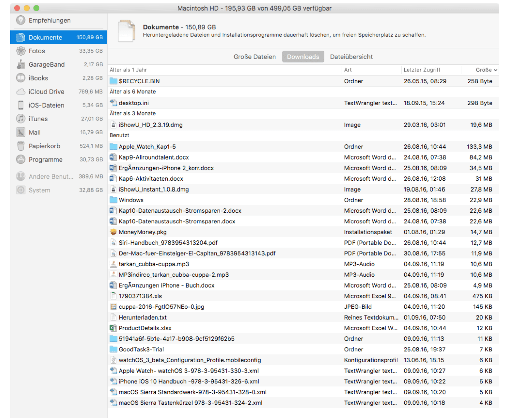Click the Empfehlungen lightbulb icon
519x420 pixels.
[21, 20]
